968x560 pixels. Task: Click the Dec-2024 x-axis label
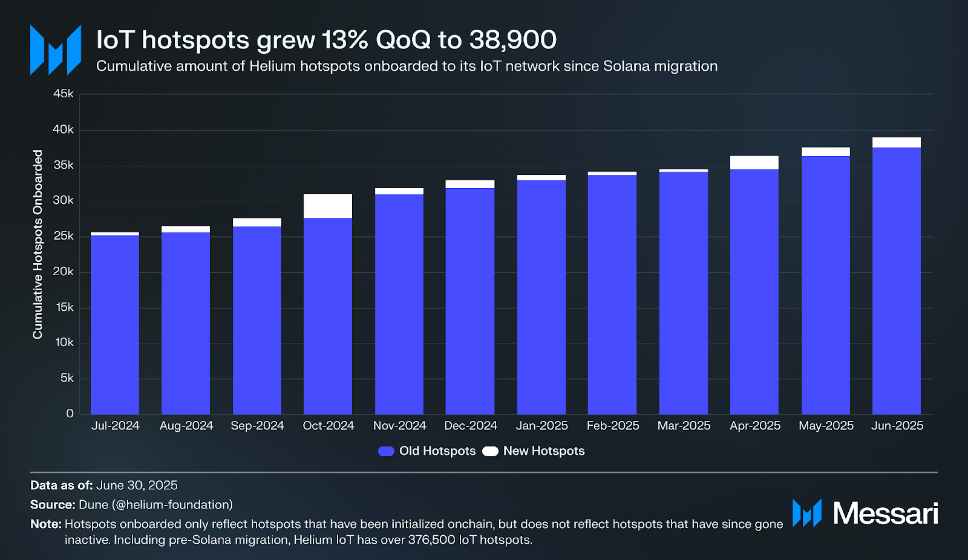pos(470,426)
